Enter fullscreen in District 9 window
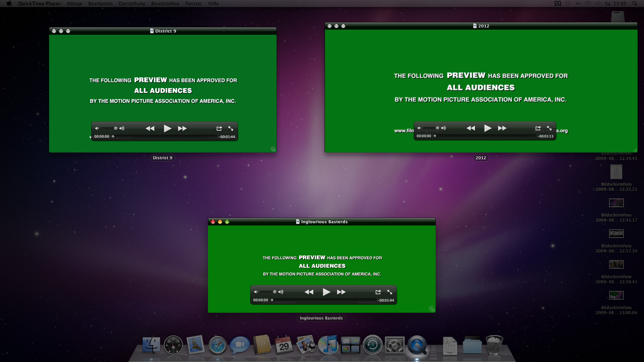The height and width of the screenshot is (362, 644). click(231, 128)
